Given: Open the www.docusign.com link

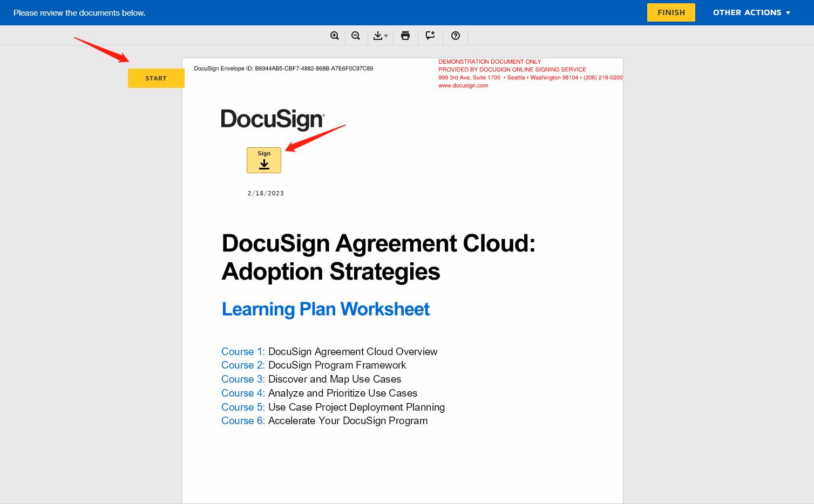Looking at the screenshot, I should pyautogui.click(x=463, y=85).
